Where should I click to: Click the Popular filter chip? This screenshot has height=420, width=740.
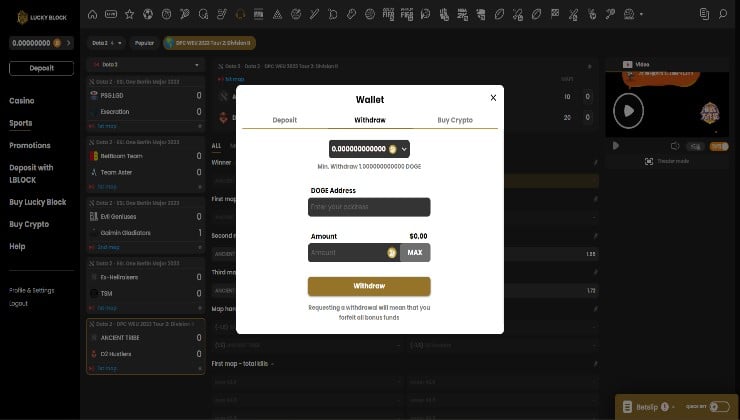click(144, 43)
